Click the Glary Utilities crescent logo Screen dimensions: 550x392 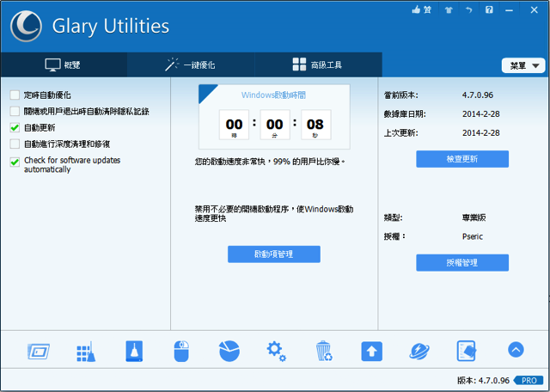pyautogui.click(x=26, y=27)
